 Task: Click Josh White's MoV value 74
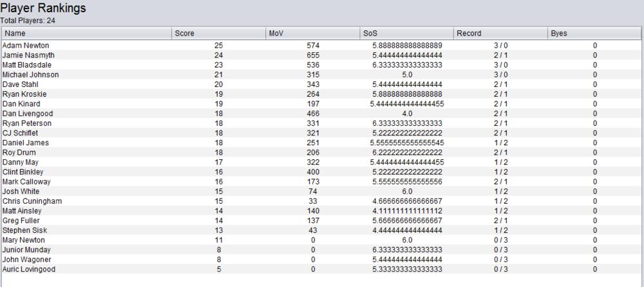(x=313, y=192)
